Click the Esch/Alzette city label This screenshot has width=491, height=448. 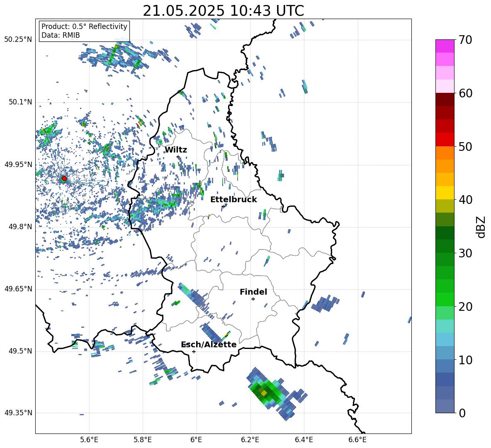[209, 344]
